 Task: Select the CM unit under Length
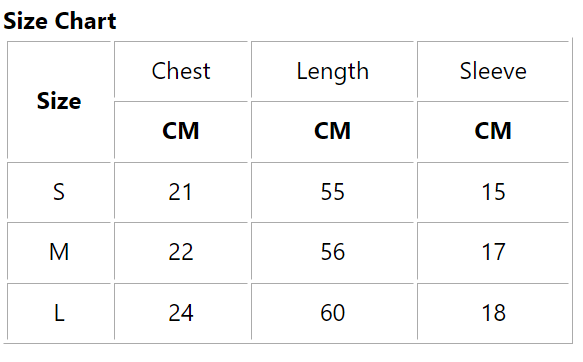(x=332, y=130)
